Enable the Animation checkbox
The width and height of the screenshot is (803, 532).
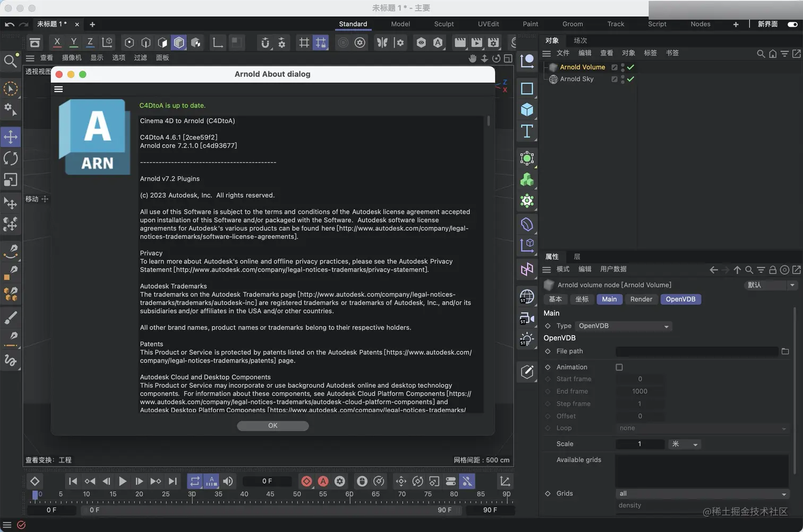(x=619, y=367)
